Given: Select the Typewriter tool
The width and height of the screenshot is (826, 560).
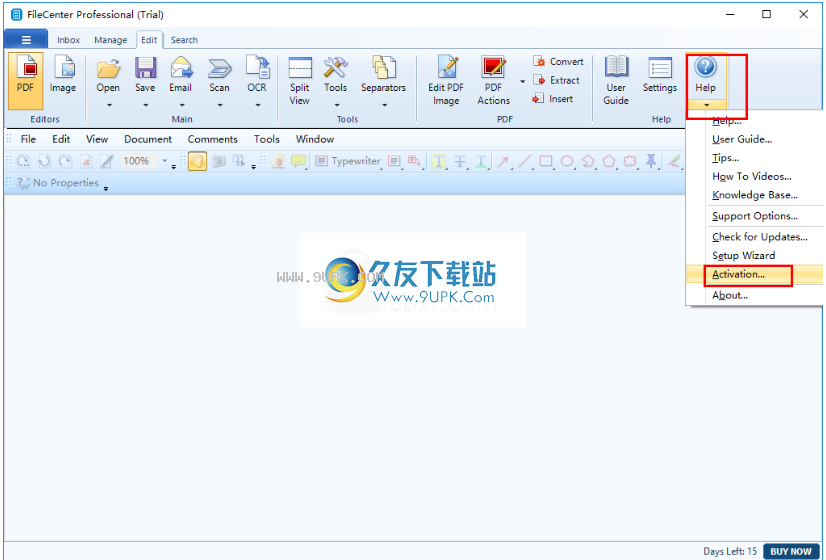Looking at the screenshot, I should coord(348,161).
